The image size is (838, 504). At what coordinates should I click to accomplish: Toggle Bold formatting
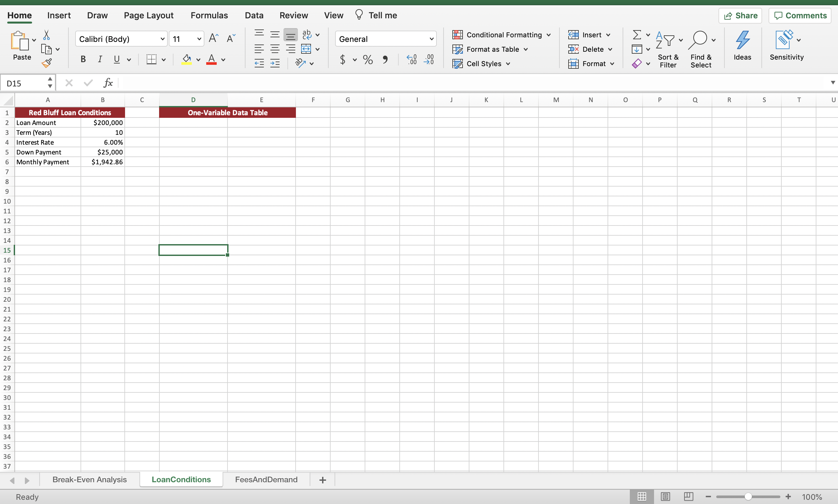(x=83, y=60)
